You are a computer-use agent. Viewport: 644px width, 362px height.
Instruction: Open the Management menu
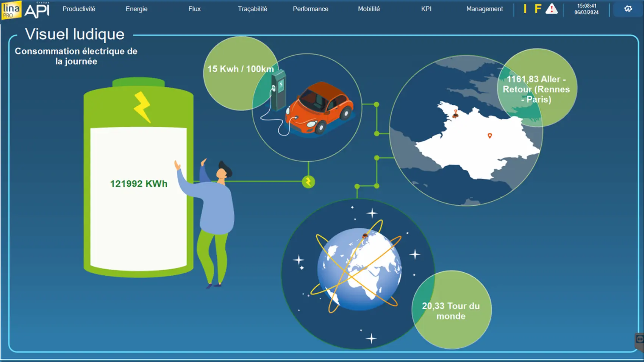(485, 9)
